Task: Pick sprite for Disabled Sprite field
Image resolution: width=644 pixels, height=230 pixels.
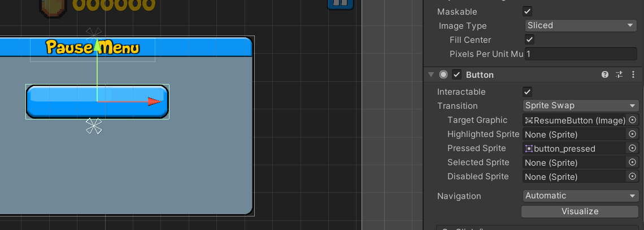Action: [633, 176]
